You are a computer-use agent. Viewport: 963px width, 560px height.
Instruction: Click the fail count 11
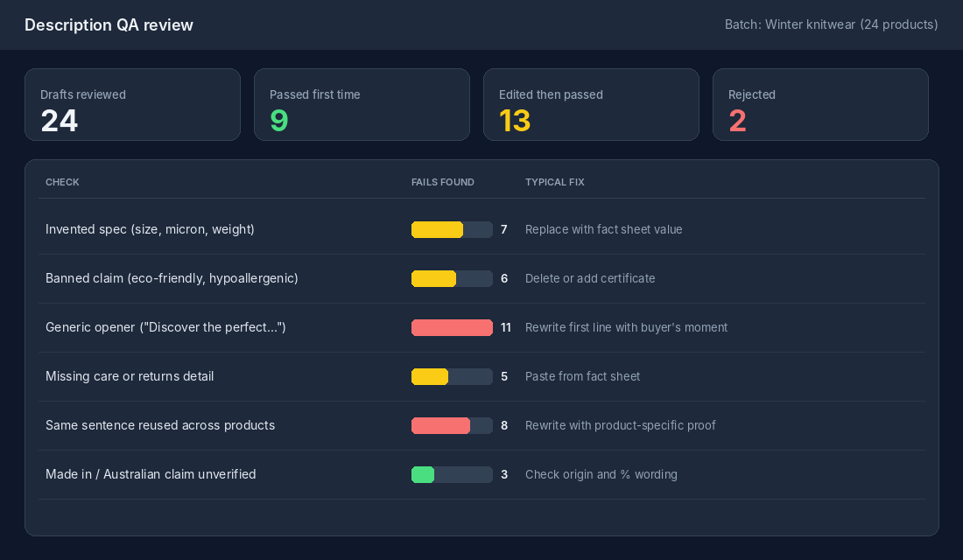[x=506, y=328]
